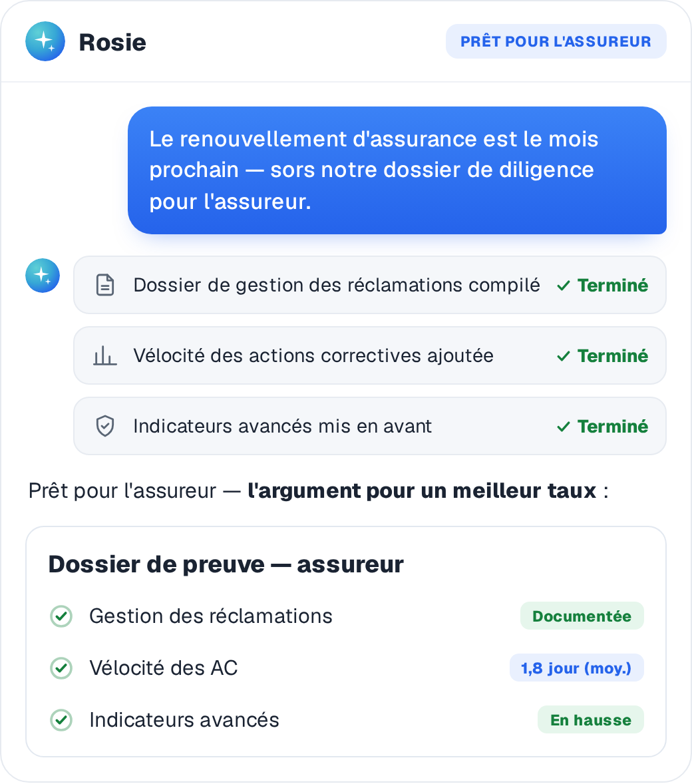Toggle the Gestion des réclamations check circle
The width and height of the screenshot is (692, 784).
(61, 616)
